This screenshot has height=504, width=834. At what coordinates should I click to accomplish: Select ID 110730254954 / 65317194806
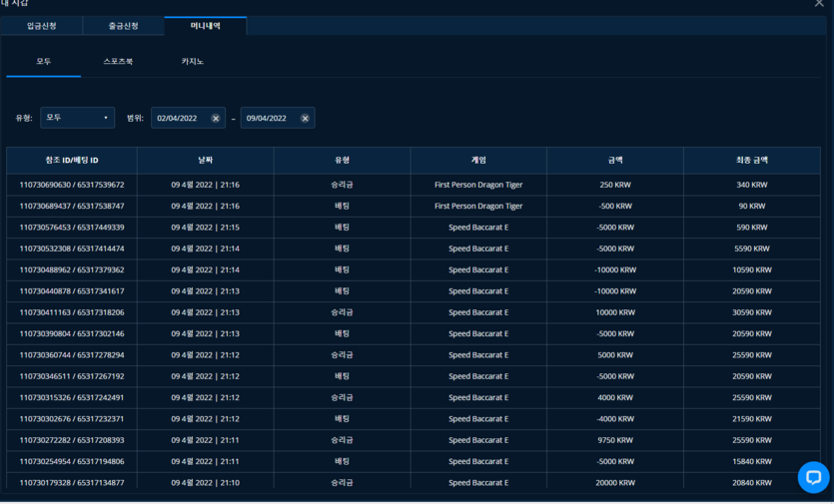click(x=72, y=461)
